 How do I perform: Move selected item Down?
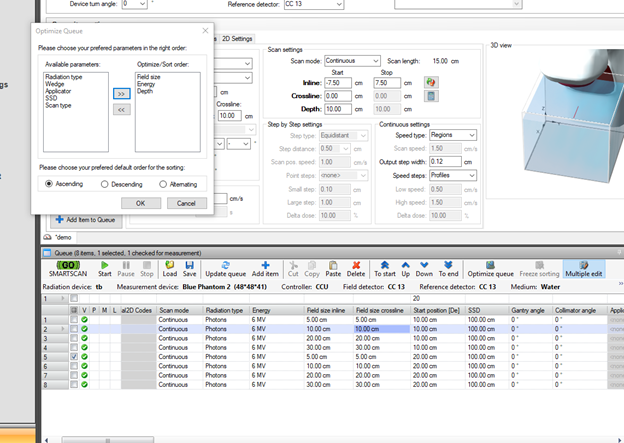pos(424,269)
